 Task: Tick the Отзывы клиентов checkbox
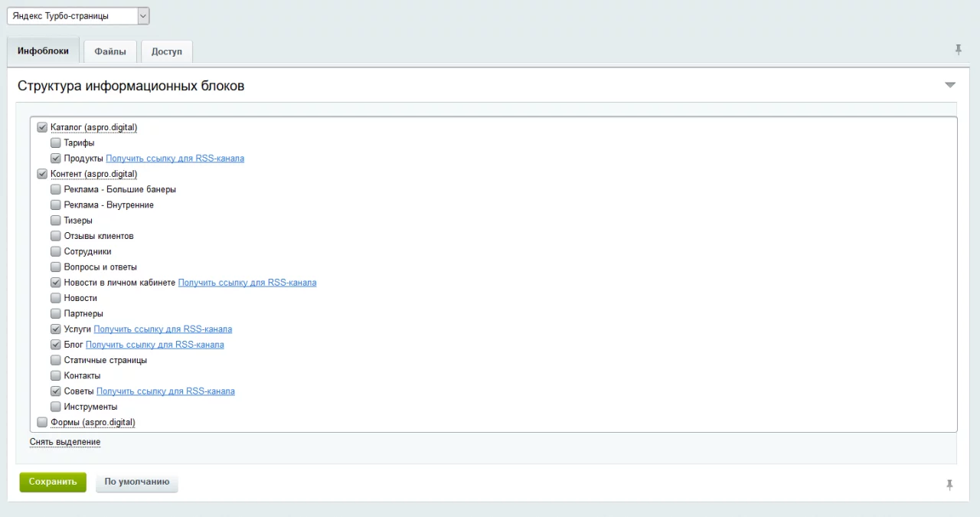56,236
